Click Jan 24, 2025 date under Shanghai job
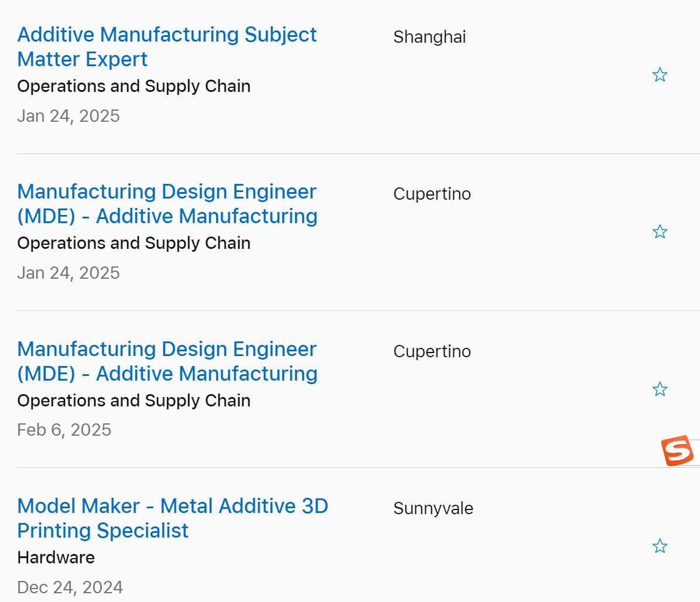 [68, 116]
